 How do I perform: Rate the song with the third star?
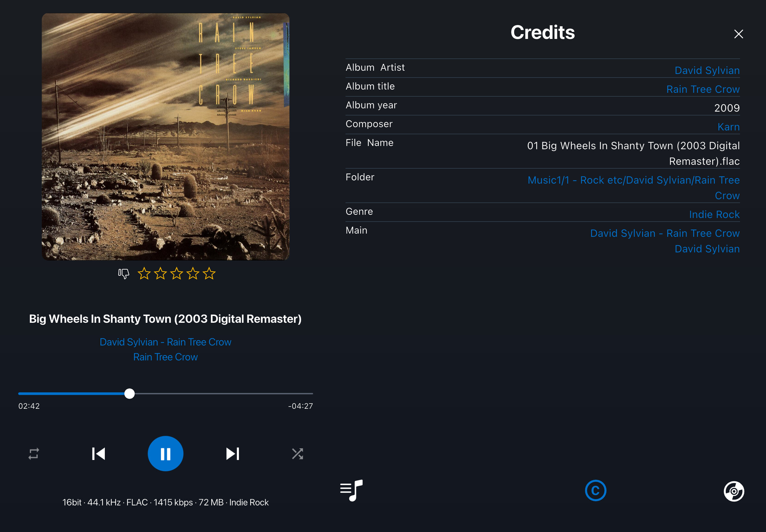(x=177, y=273)
